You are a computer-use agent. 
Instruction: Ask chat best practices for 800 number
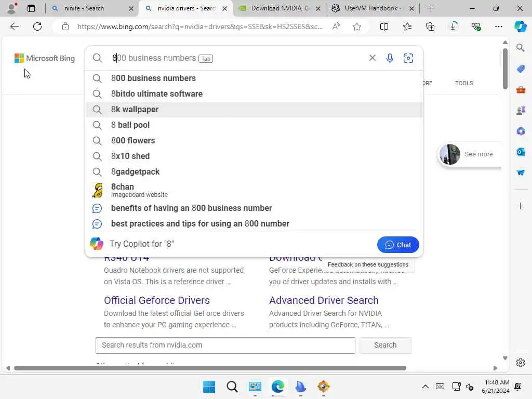coord(254,224)
